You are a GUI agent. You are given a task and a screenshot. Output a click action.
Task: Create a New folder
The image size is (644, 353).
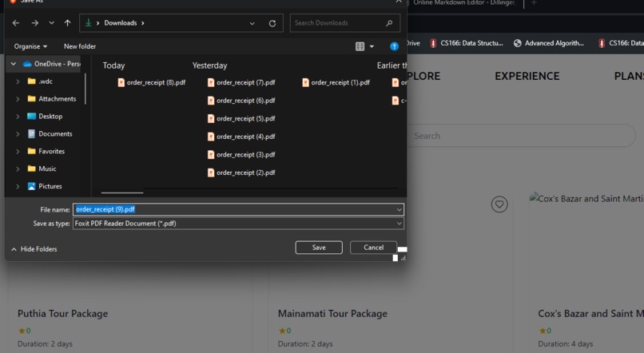(80, 46)
